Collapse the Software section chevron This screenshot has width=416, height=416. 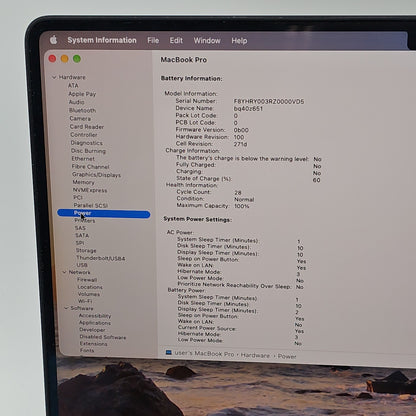pos(66,308)
